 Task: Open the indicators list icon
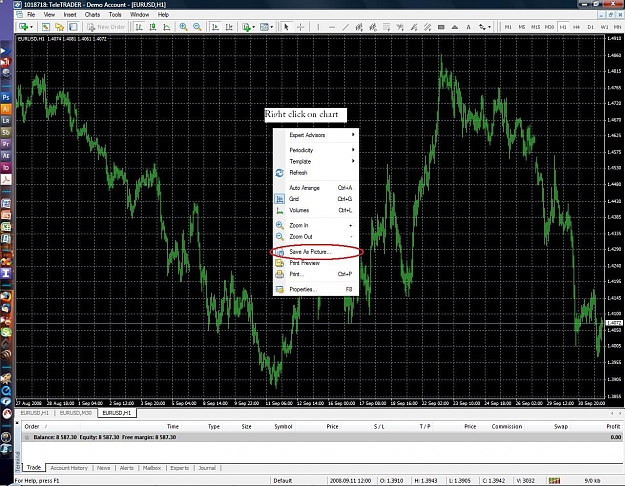[246, 27]
